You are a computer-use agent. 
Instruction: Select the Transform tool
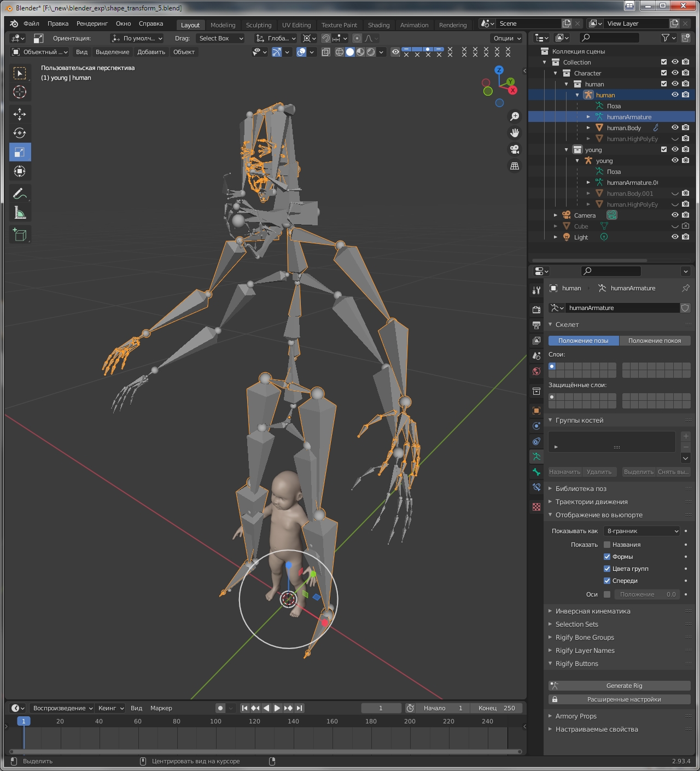[x=20, y=171]
